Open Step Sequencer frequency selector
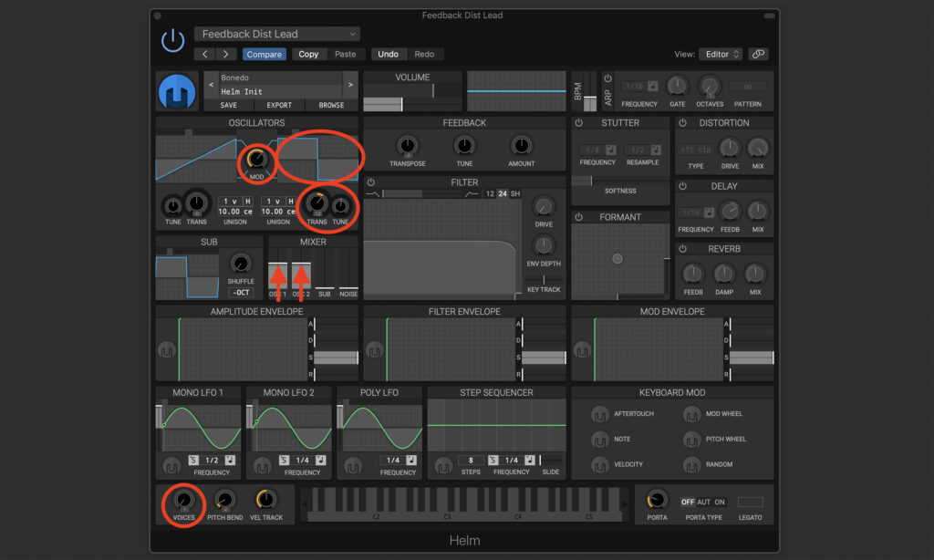This screenshot has height=560, width=934. (x=511, y=461)
